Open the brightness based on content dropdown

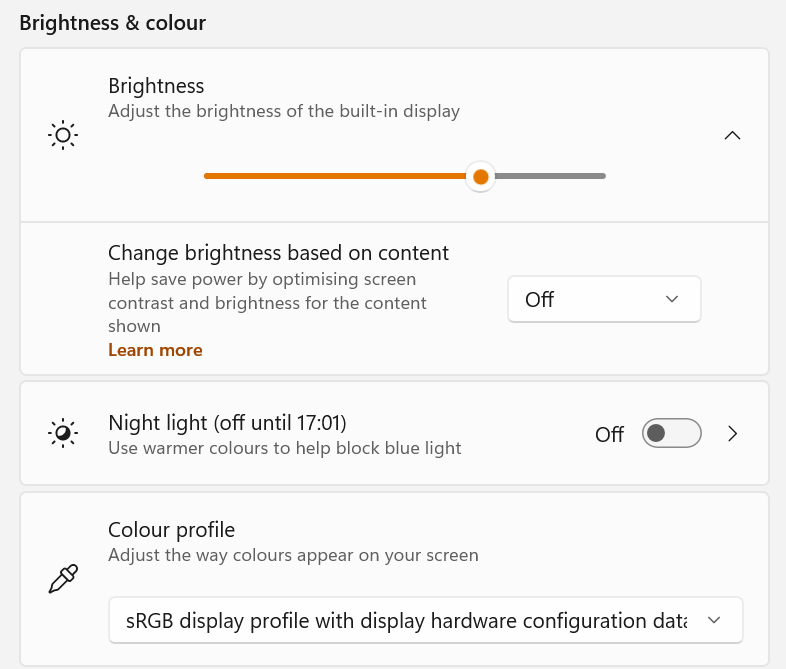(x=604, y=299)
